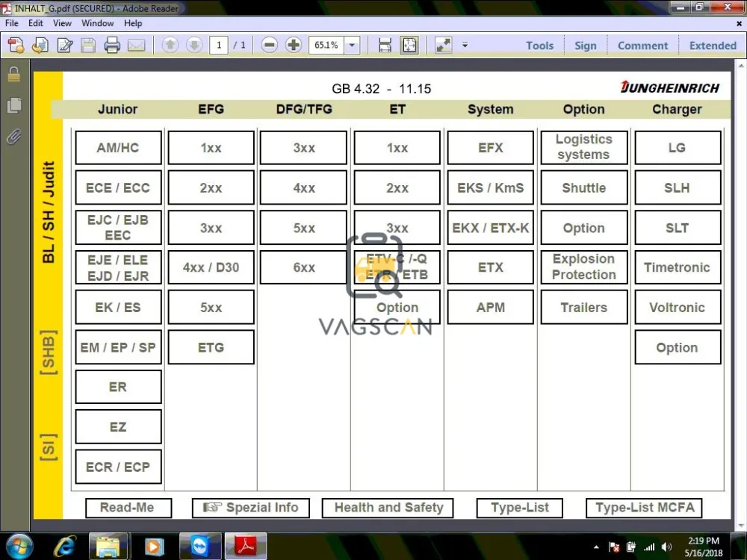Click the Read mode expand icon
747x560 pixels.
coord(444,46)
